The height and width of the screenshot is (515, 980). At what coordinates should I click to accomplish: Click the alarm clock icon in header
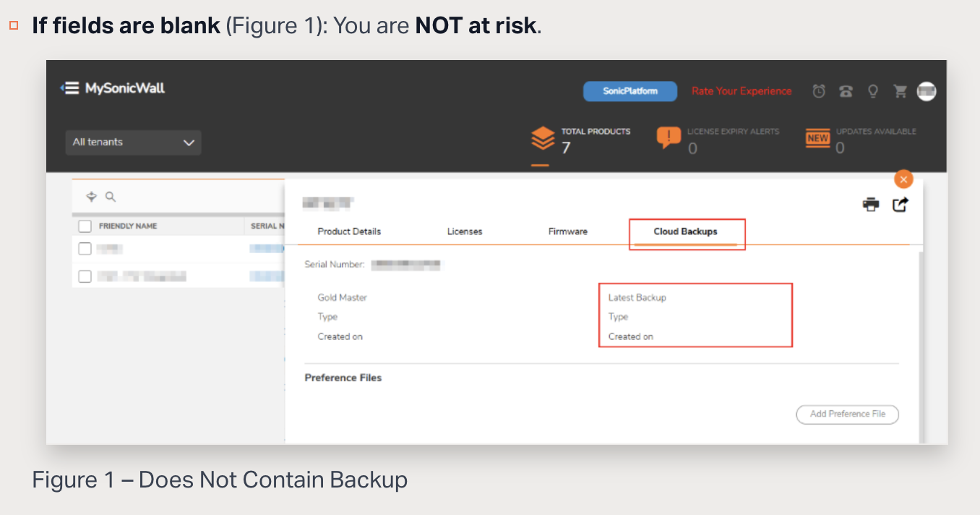tap(819, 91)
